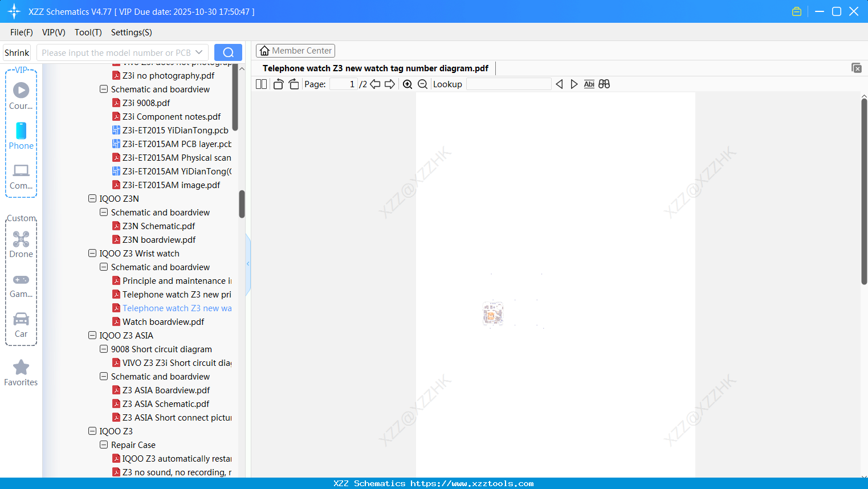The image size is (868, 489).
Task: Collapse the 9008 Short circuit diagram folder
Action: point(104,349)
